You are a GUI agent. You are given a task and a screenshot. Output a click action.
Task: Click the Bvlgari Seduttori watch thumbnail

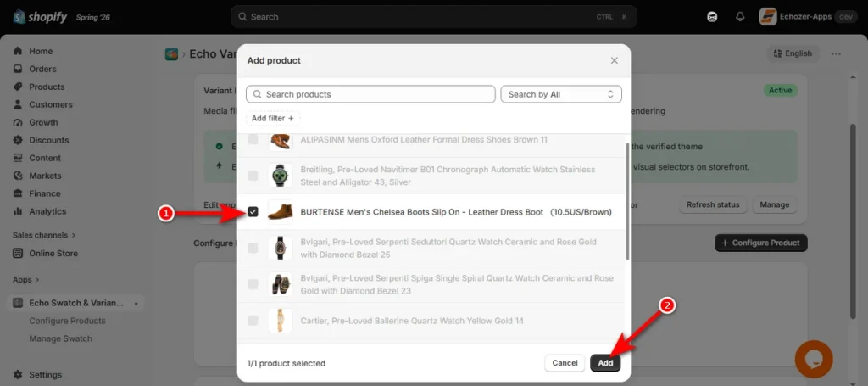pyautogui.click(x=280, y=248)
